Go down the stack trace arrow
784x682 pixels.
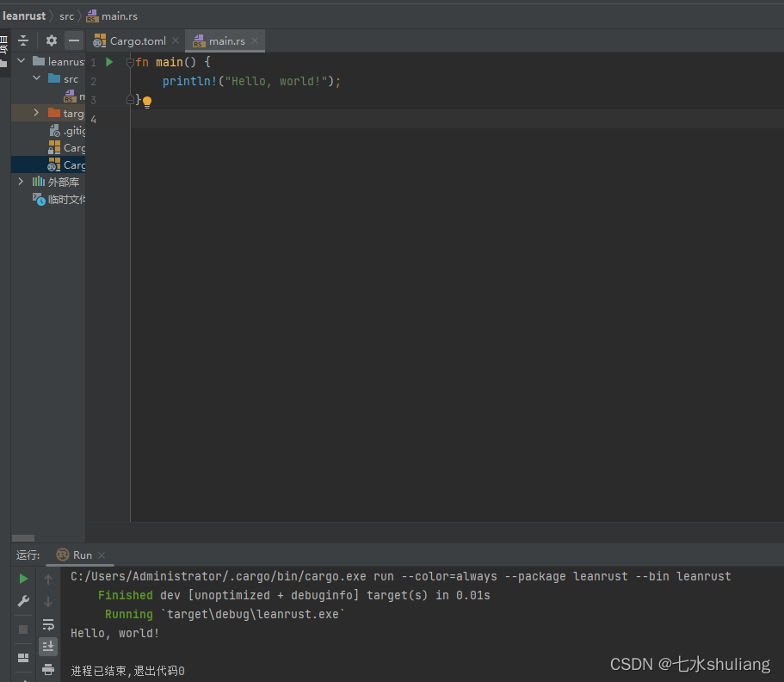pos(48,601)
